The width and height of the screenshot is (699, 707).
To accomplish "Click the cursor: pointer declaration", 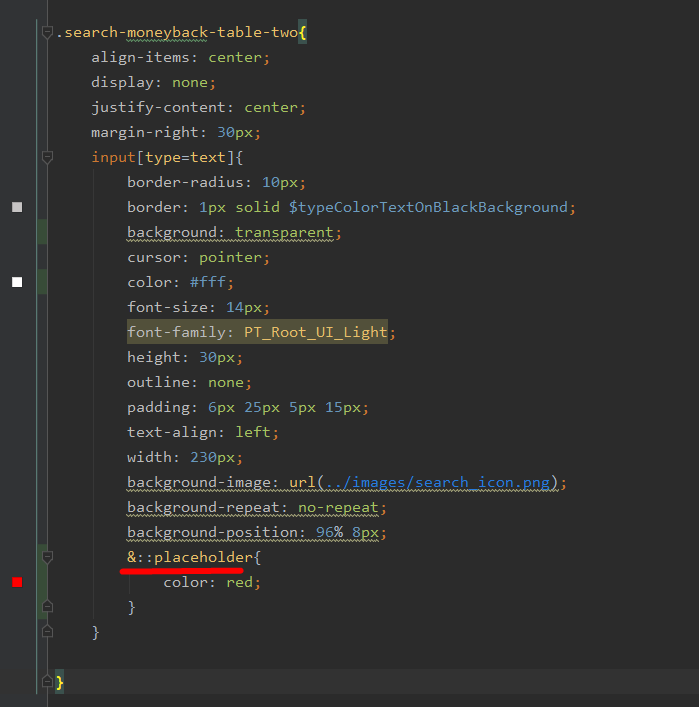I will click(198, 257).
